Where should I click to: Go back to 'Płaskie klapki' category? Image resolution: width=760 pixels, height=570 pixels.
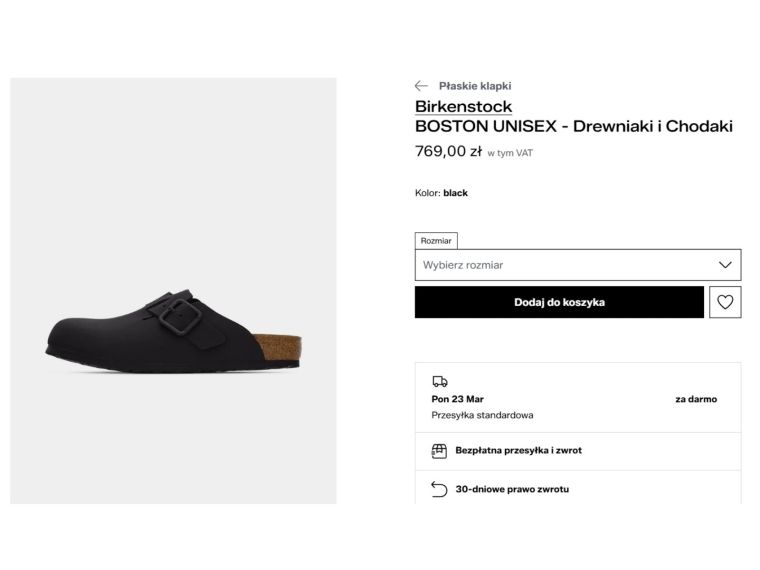[475, 86]
